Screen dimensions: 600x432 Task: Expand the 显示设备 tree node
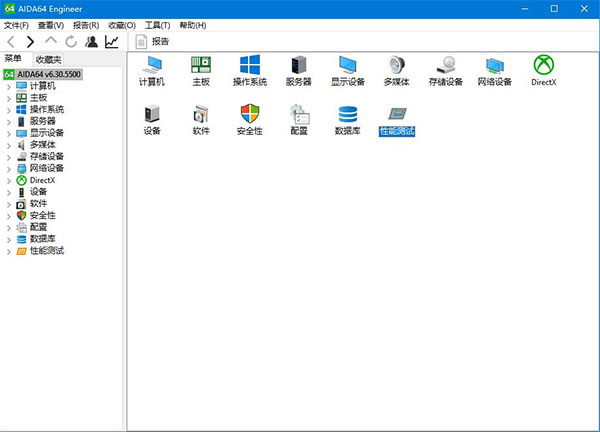8,133
